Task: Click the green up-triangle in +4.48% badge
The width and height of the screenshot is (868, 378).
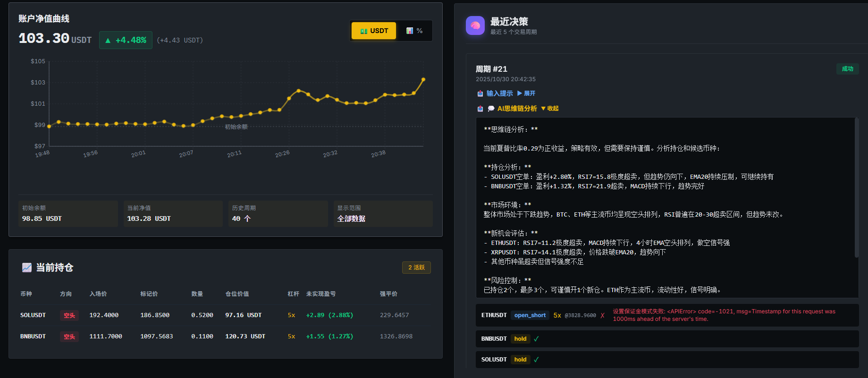Action: 108,41
